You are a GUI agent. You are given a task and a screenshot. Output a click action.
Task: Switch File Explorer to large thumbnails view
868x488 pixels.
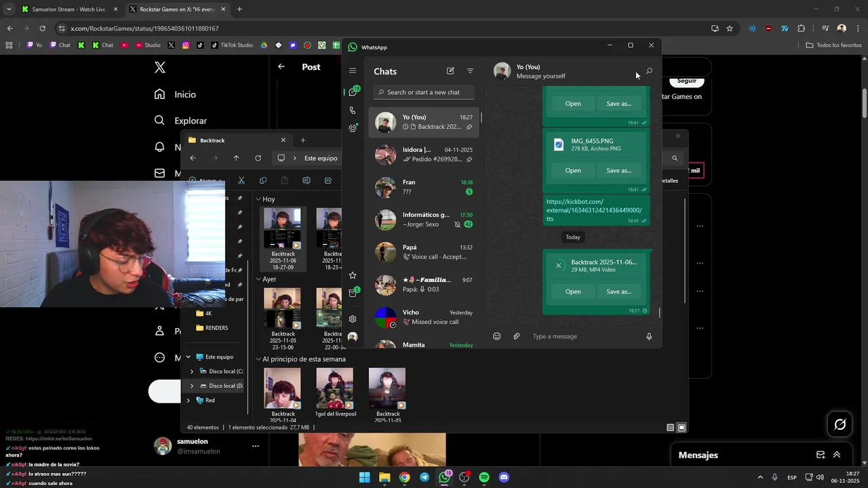tap(682, 428)
